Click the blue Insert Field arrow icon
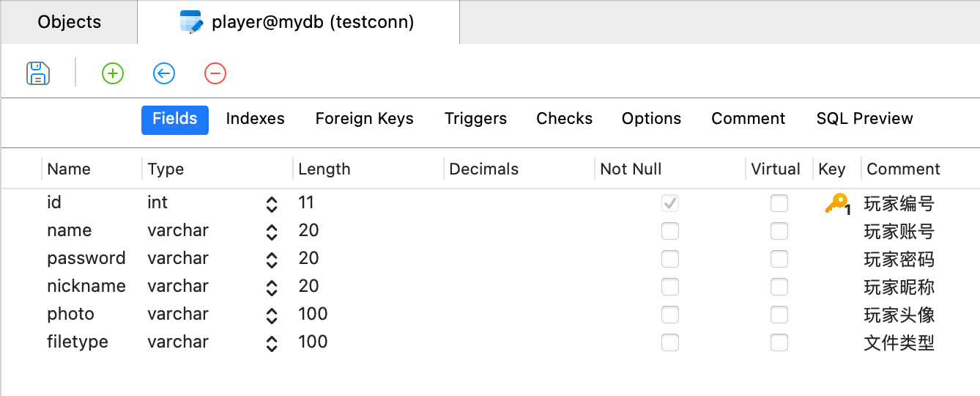980x396 pixels. click(x=164, y=73)
